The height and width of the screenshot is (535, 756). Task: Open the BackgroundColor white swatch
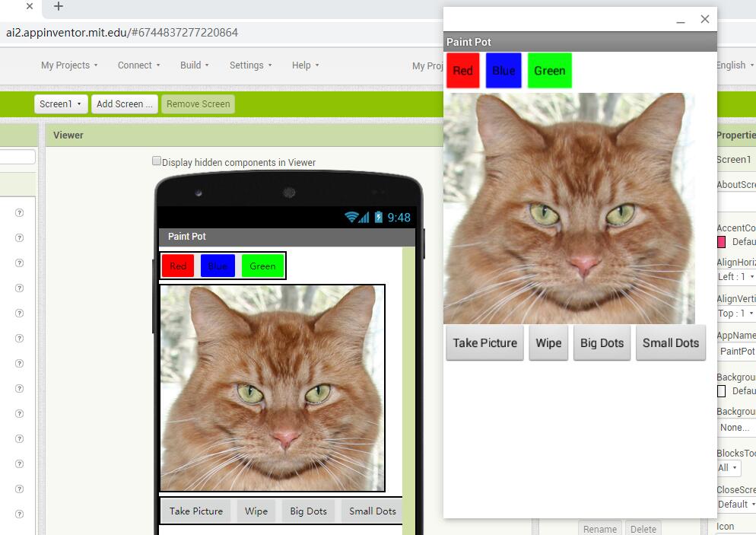point(721,390)
